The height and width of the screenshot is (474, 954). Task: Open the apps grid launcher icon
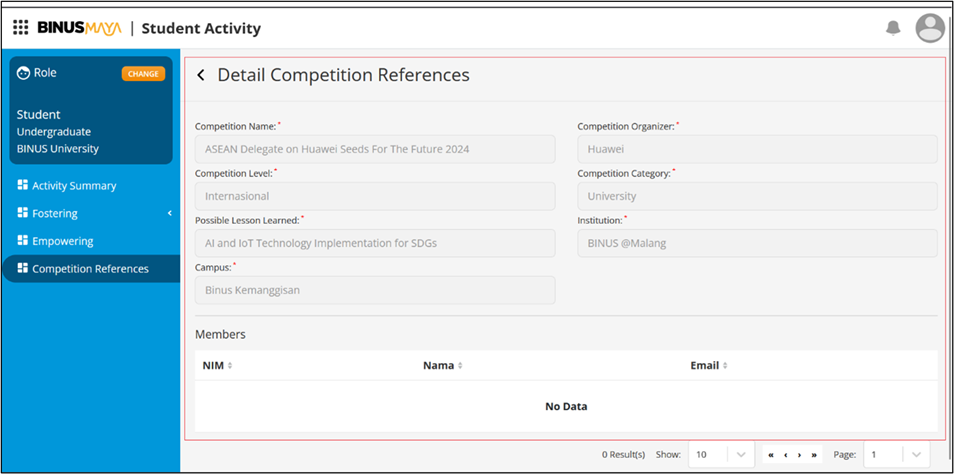(x=21, y=27)
